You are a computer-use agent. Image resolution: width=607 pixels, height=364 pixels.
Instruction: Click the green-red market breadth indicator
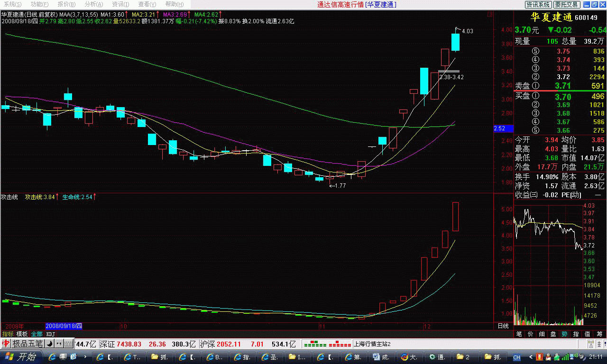(327, 344)
